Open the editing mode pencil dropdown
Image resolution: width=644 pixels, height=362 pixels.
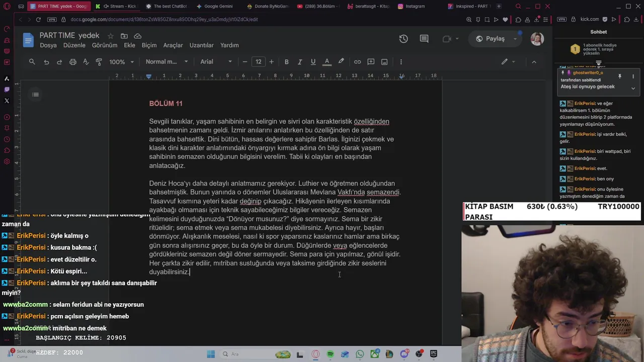(508, 62)
